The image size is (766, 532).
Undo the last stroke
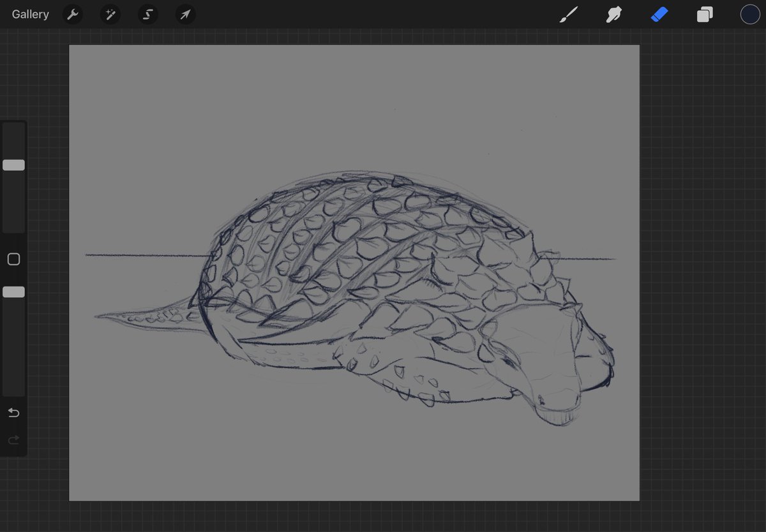tap(13, 413)
